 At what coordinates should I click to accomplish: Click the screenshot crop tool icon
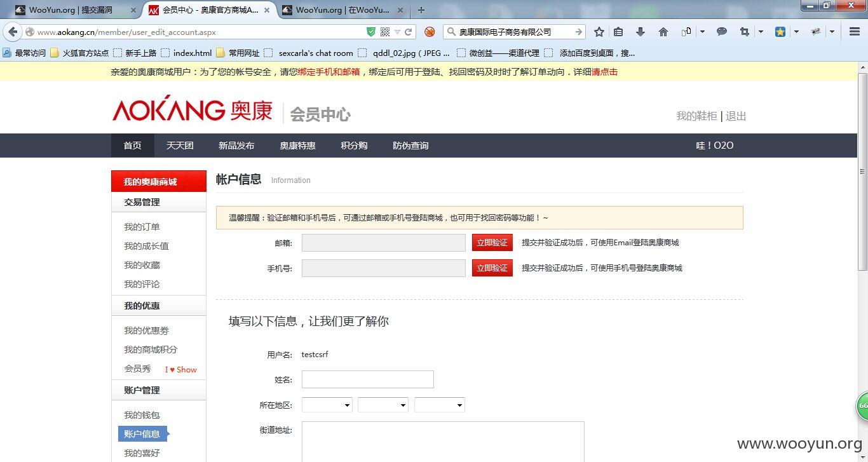[x=745, y=32]
